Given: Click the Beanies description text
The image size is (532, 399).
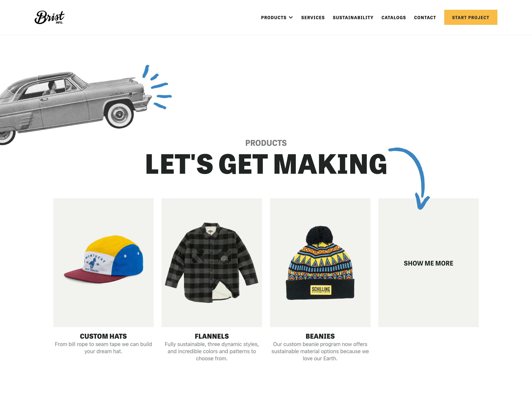Looking at the screenshot, I should pyautogui.click(x=320, y=351).
